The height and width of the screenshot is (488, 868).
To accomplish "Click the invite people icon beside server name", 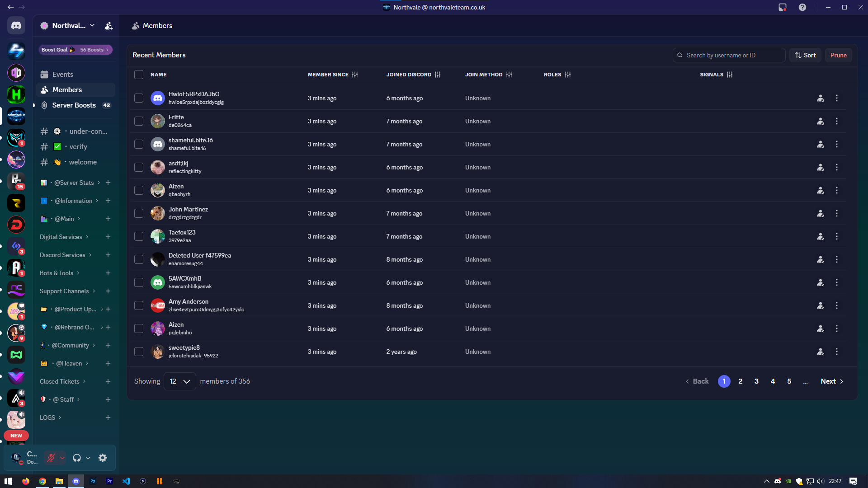I will [108, 26].
